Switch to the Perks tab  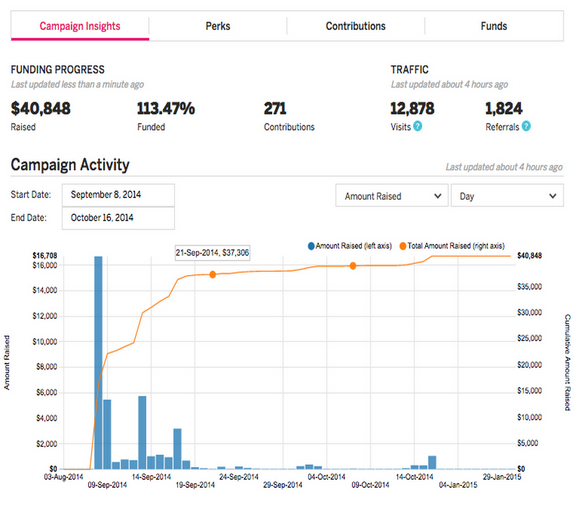coord(218,26)
